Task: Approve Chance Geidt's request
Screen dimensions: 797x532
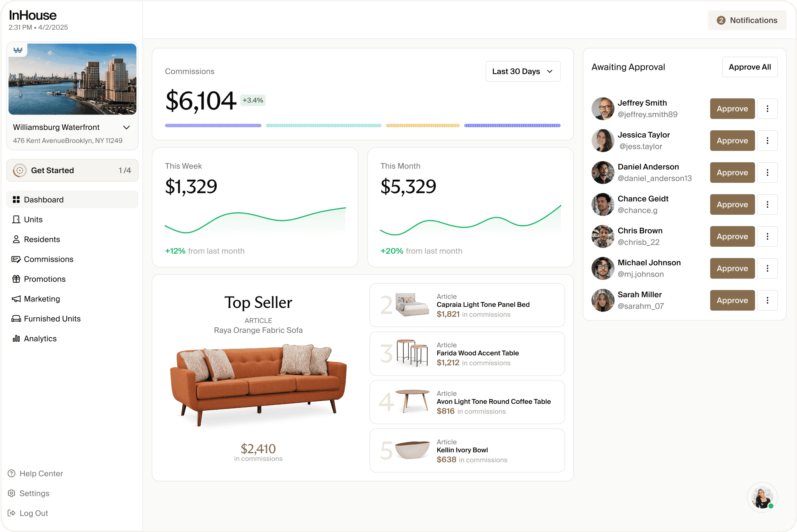Action: [732, 205]
